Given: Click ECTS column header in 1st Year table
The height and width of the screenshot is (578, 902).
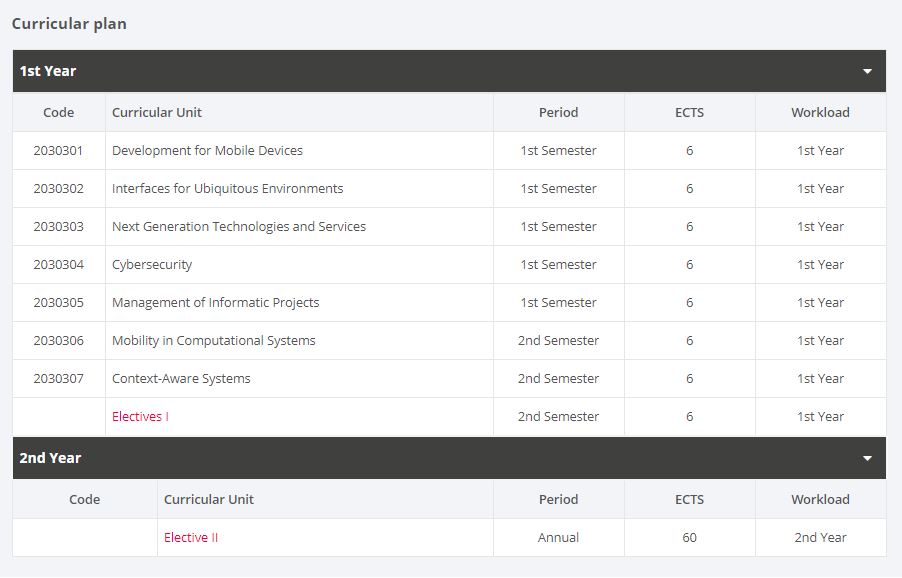Looking at the screenshot, I should (x=689, y=113).
